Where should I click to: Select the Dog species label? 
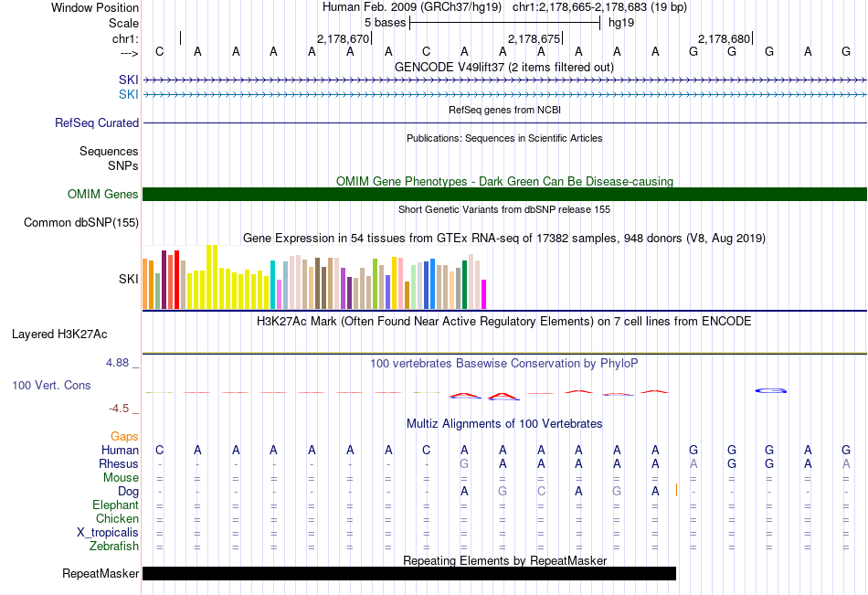[129, 492]
